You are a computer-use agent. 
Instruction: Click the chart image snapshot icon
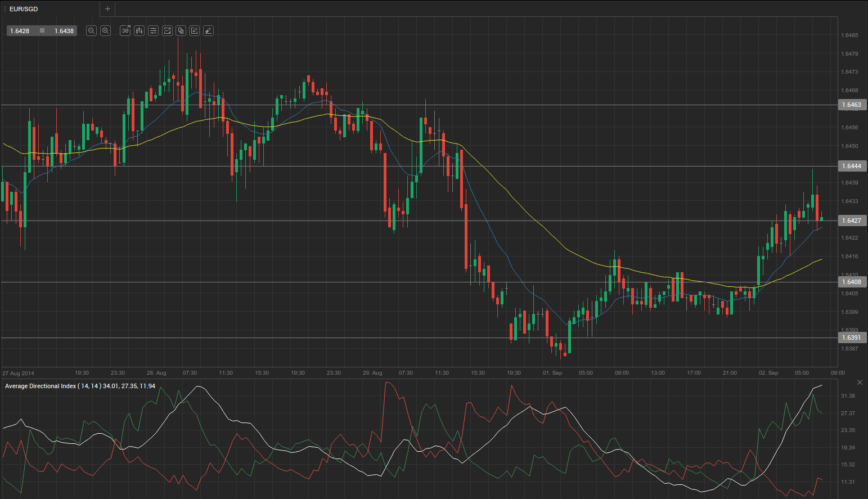tap(167, 31)
